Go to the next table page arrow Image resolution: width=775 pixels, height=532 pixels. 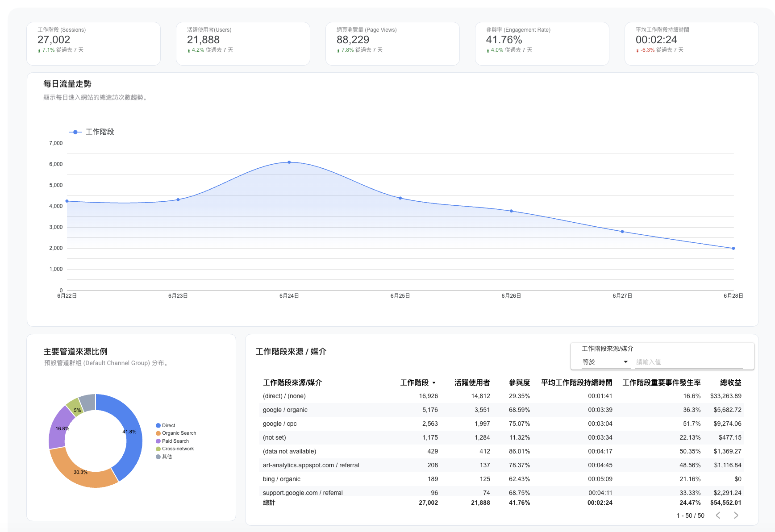(736, 515)
